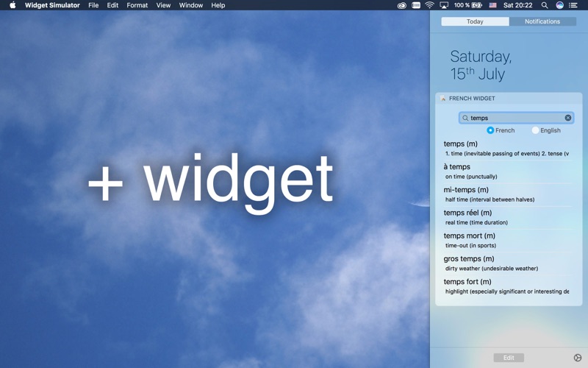The image size is (588, 368).
Task: Click the '1. time (inevitable passing' definition
Action: [507, 154]
